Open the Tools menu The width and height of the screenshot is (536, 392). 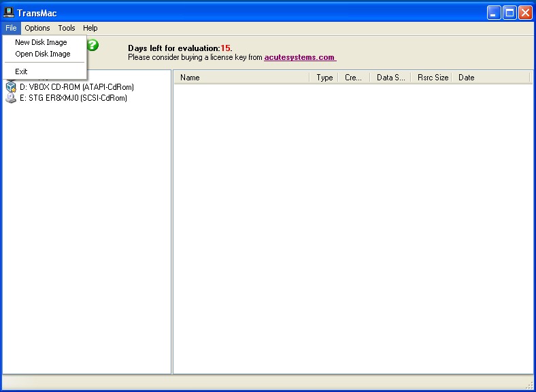(x=66, y=28)
